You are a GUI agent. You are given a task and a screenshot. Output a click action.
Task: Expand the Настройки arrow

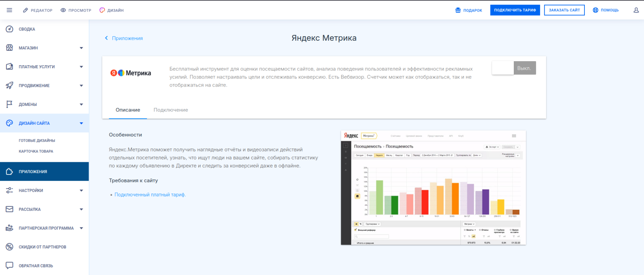pos(81,190)
